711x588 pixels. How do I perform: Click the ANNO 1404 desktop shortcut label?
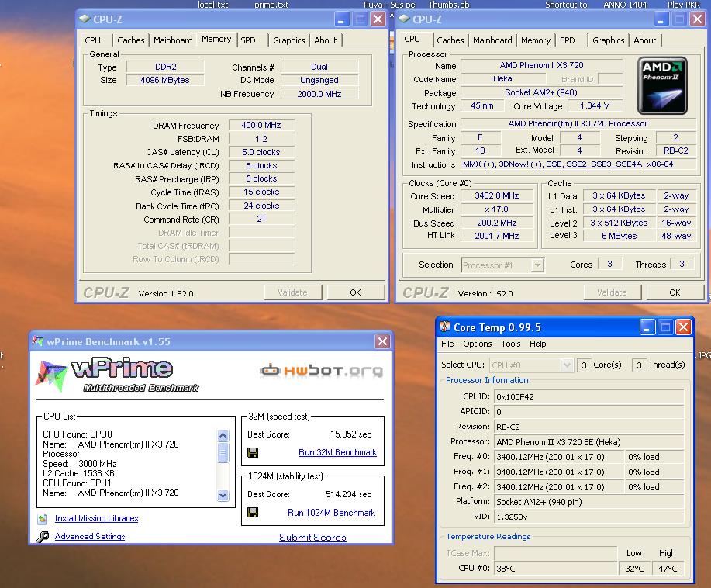tap(625, 5)
